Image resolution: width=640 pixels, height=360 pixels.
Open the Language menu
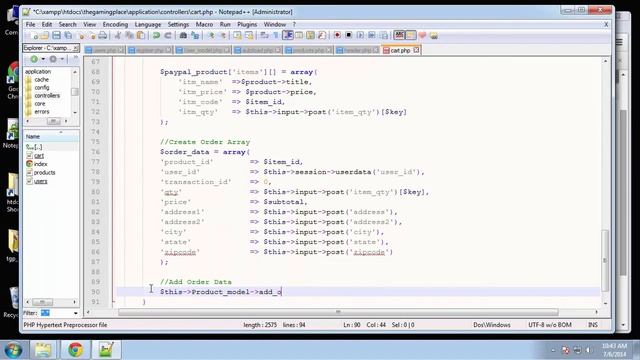pos(148,24)
